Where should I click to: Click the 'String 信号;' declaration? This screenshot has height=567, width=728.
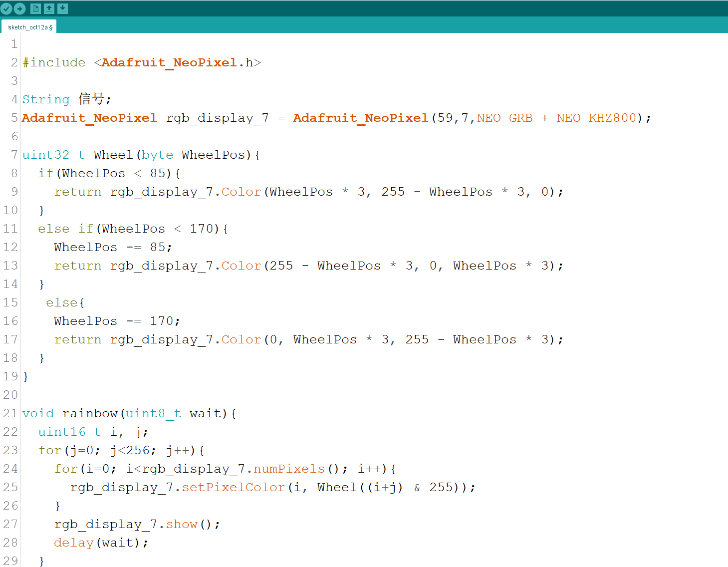click(67, 99)
